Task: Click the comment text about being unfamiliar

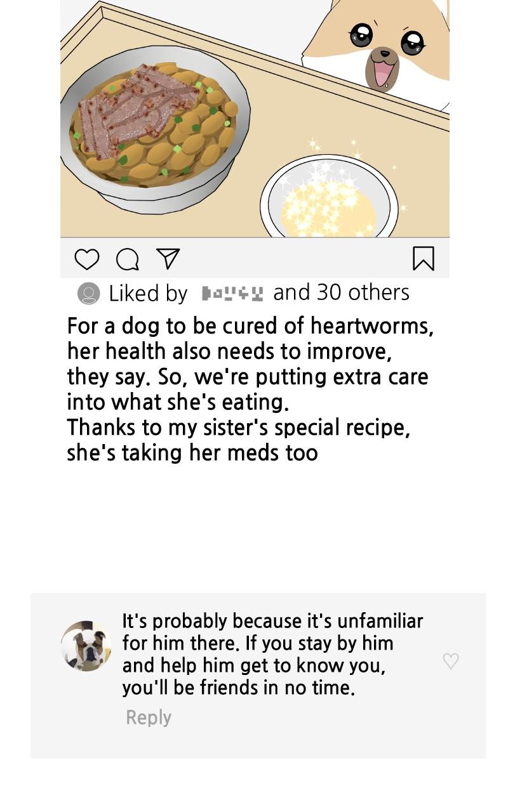Action: (272, 653)
